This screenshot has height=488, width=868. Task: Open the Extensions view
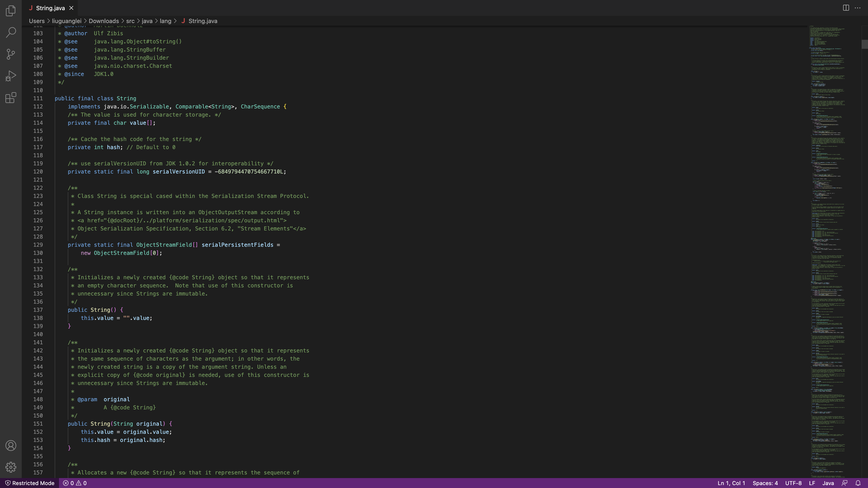[x=11, y=98]
